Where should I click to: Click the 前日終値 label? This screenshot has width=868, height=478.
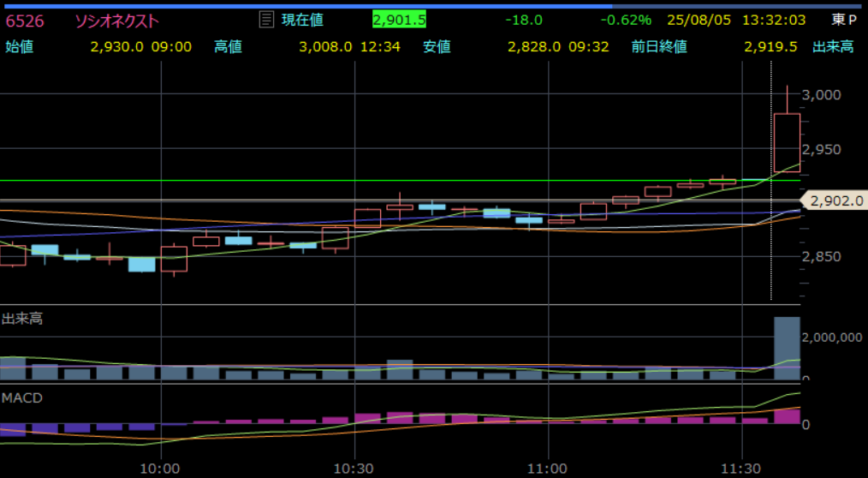point(659,46)
